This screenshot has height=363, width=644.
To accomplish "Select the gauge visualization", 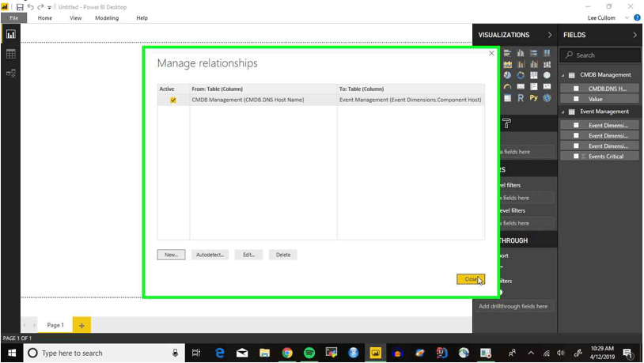I will pyautogui.click(x=508, y=87).
